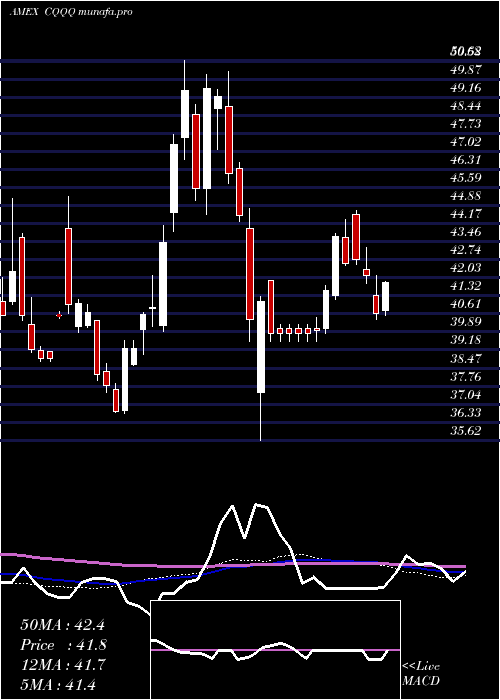The height and width of the screenshot is (700, 500).
Task: Click the Price : 41.8 readout
Action: tap(63, 645)
